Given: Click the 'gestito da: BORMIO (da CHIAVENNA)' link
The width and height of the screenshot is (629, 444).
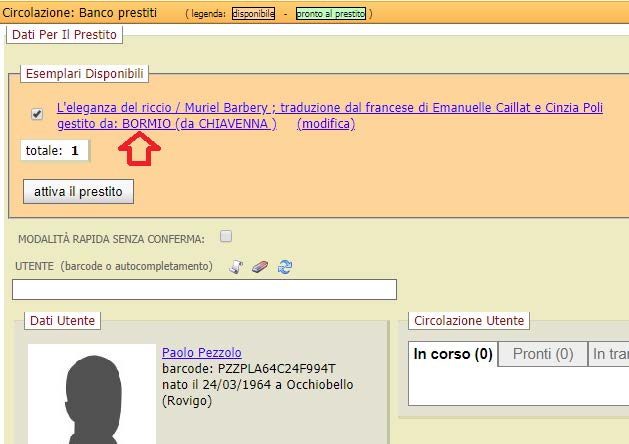Looking at the screenshot, I should point(167,124).
